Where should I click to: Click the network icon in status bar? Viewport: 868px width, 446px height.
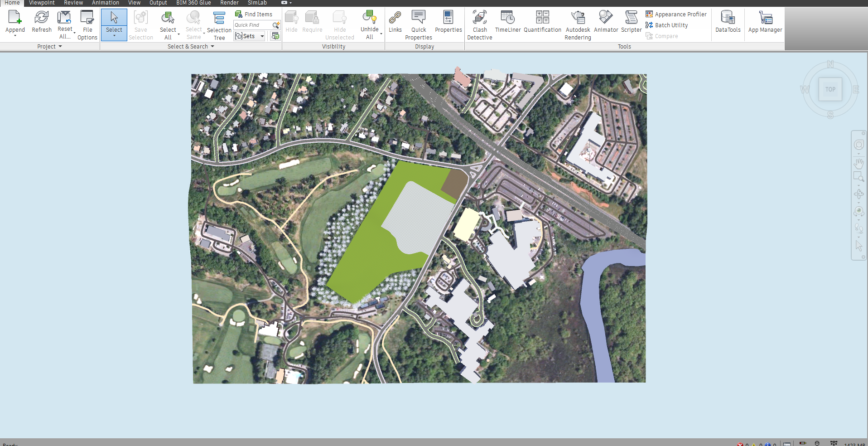click(x=834, y=443)
